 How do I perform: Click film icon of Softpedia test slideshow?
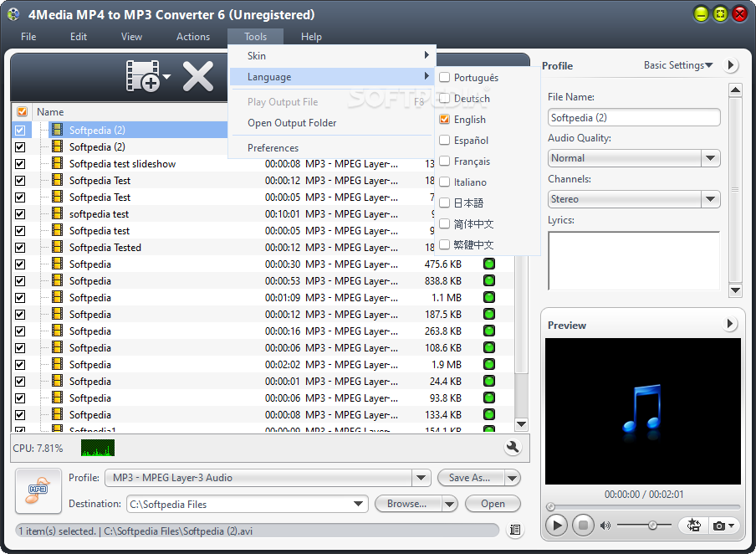(x=58, y=163)
